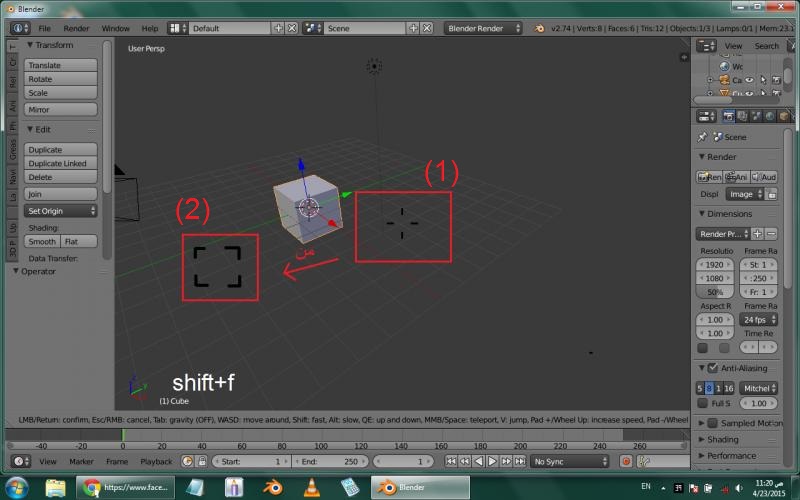This screenshot has width=800, height=500.
Task: Open VLC from the taskbar
Action: [x=311, y=487]
